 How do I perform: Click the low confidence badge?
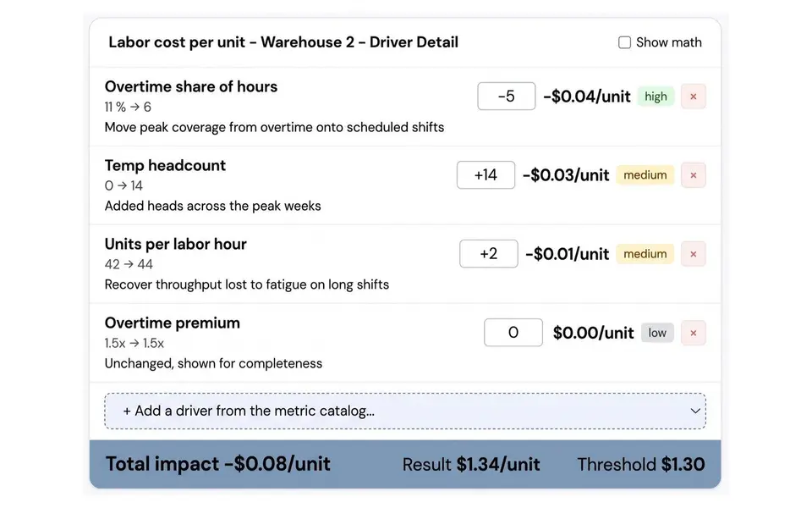[657, 333]
